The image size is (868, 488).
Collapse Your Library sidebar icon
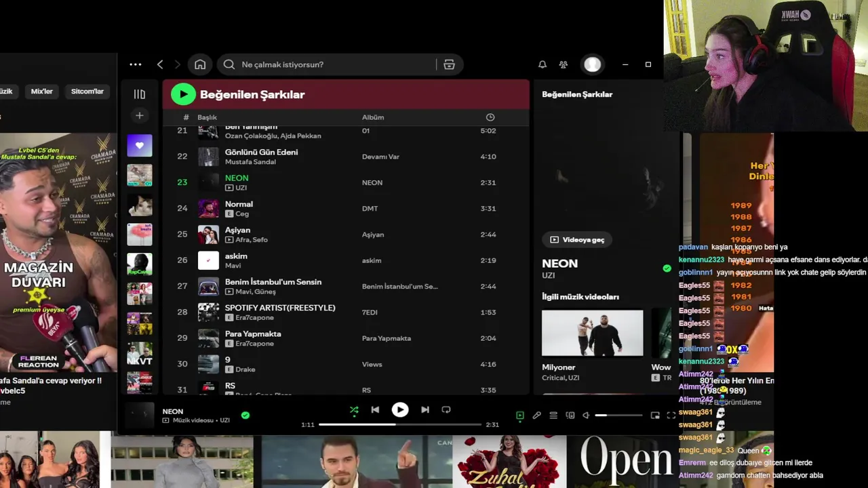140,94
